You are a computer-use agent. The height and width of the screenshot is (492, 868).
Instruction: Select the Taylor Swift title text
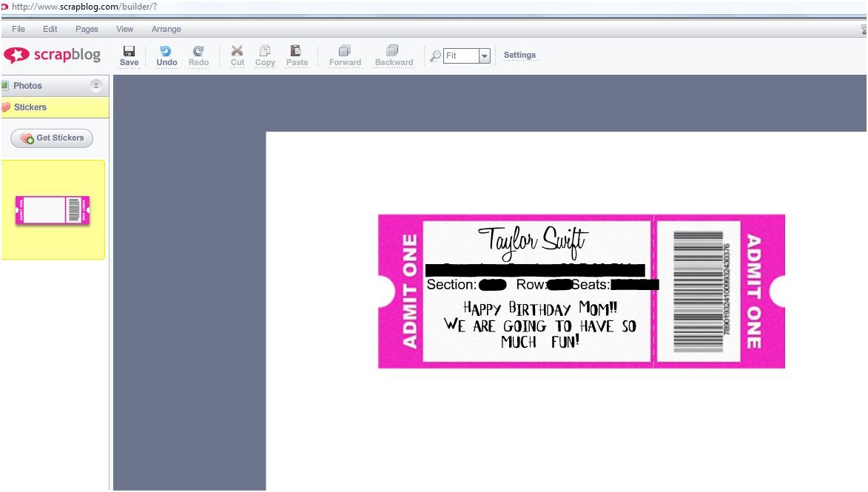tap(532, 242)
